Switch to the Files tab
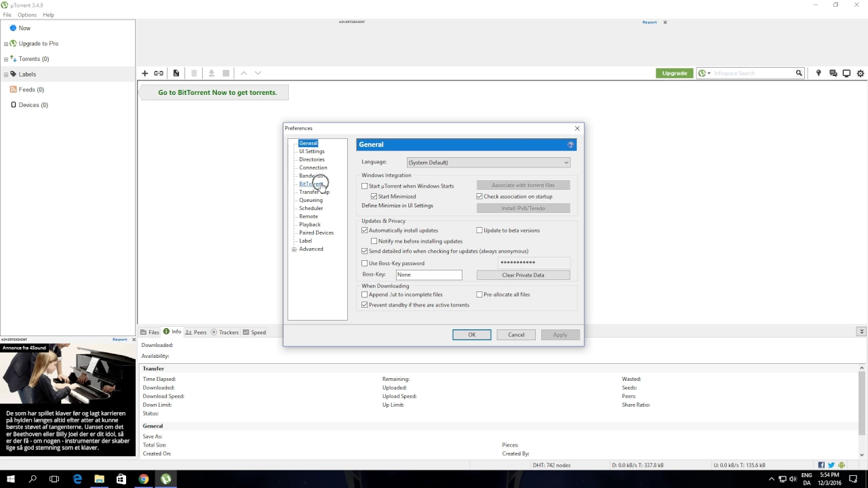 [x=150, y=332]
